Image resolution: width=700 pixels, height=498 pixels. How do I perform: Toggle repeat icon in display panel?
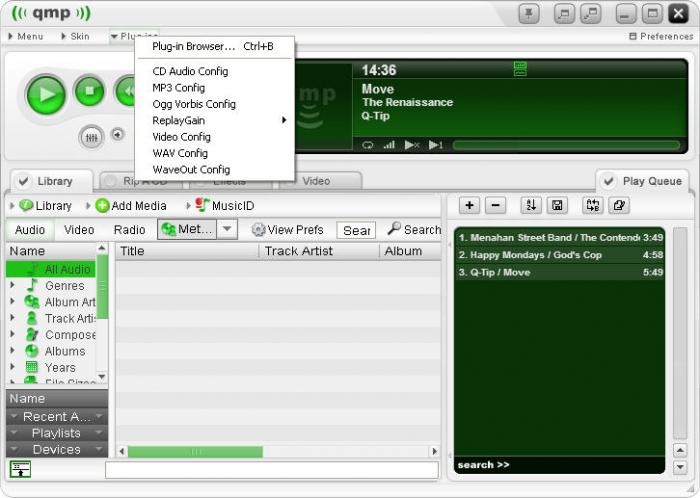coord(367,145)
